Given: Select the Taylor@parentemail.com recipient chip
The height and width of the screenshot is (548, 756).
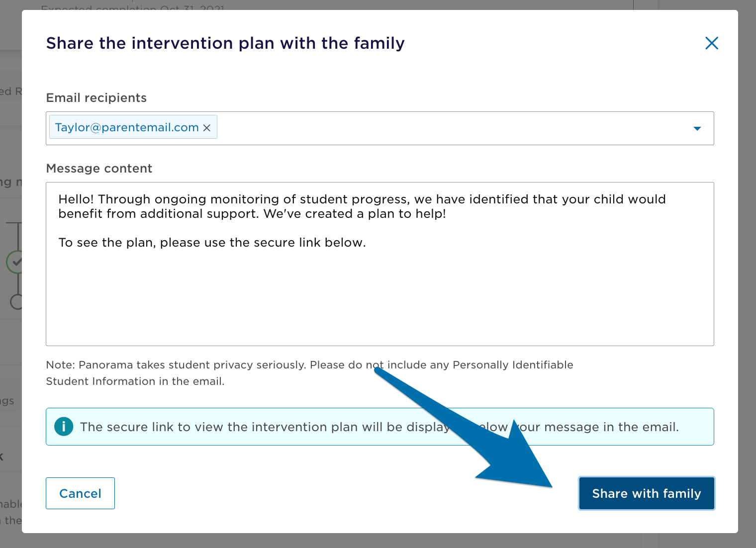Looking at the screenshot, I should [127, 128].
